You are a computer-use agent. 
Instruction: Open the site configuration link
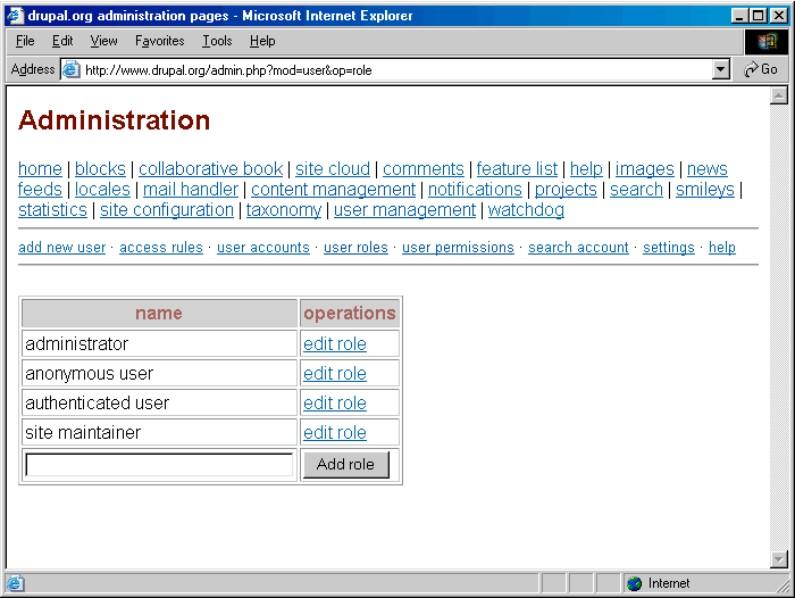point(167,210)
